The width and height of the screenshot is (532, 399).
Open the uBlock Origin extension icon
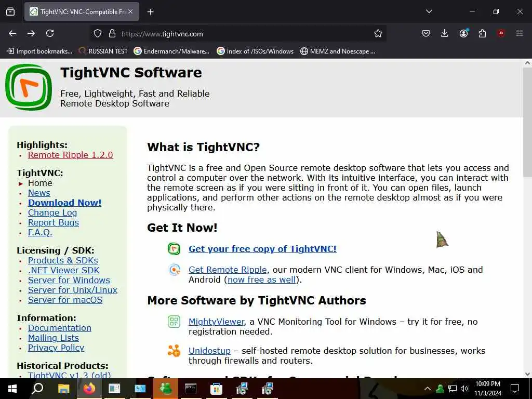501,33
